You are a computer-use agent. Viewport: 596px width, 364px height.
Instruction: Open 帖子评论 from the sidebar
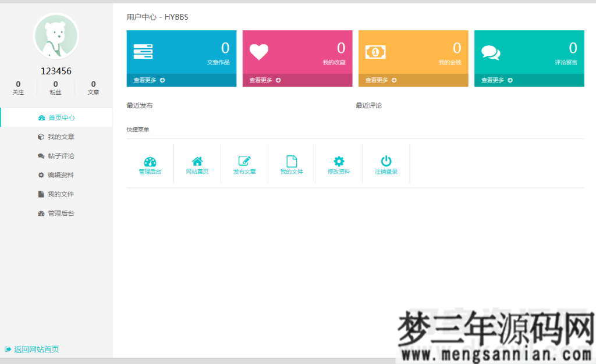pos(56,156)
